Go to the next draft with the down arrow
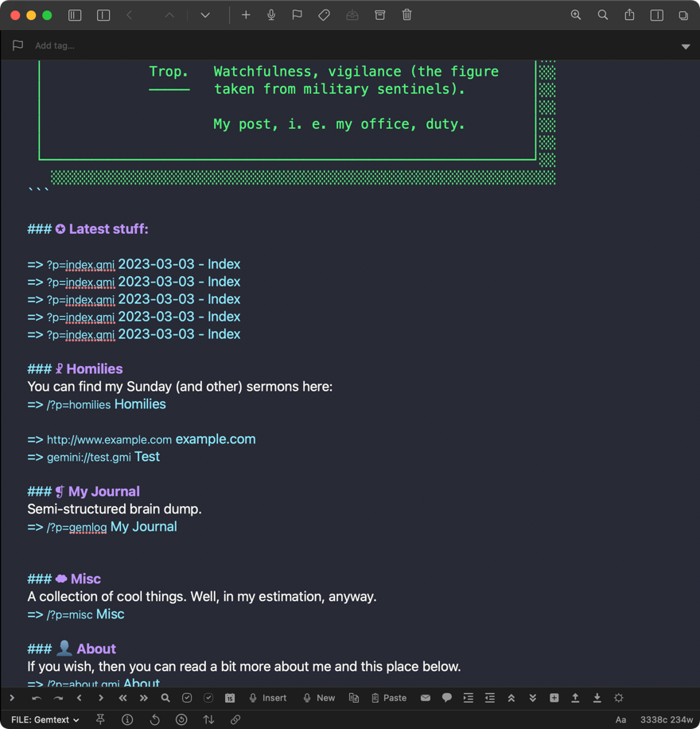This screenshot has height=729, width=700. (205, 15)
